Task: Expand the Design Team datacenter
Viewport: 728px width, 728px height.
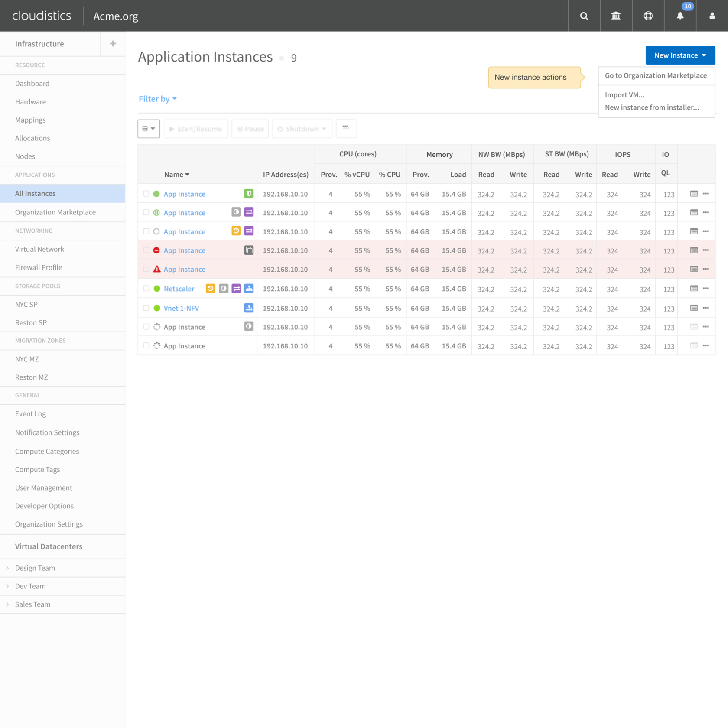Action: click(7, 568)
